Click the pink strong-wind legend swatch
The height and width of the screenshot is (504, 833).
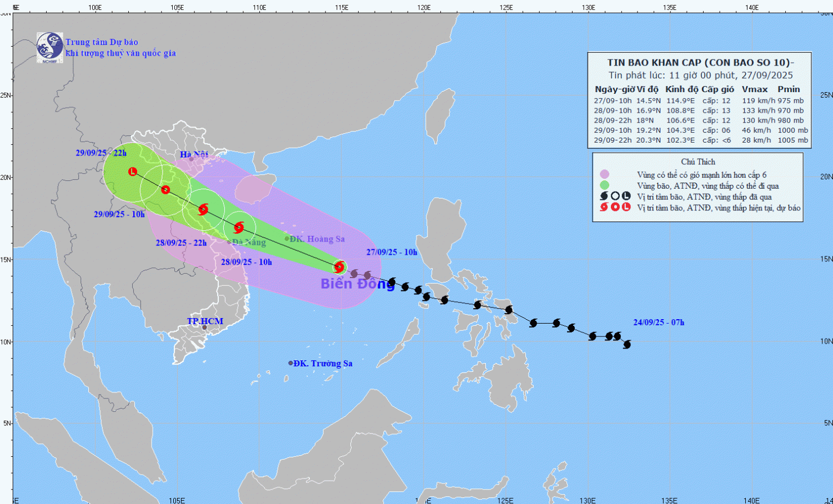click(604, 174)
